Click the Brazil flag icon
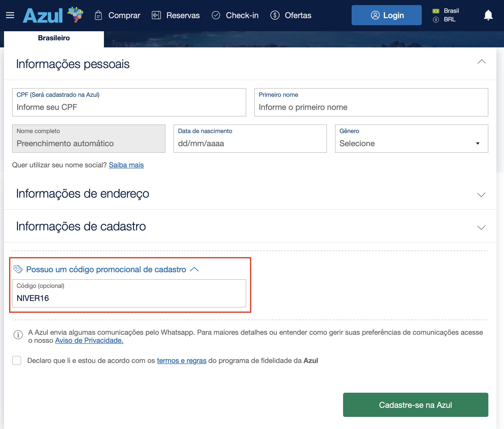This screenshot has height=429, width=504. (436, 11)
